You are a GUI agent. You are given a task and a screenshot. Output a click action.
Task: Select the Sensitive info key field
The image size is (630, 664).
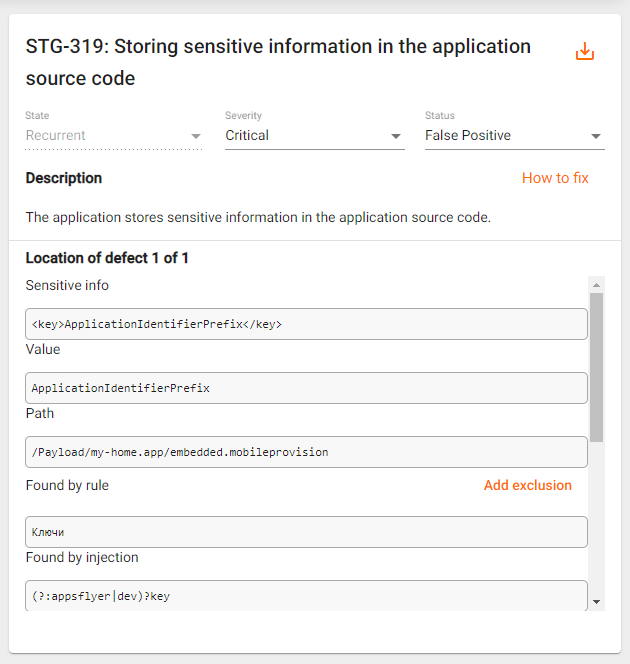[306, 324]
